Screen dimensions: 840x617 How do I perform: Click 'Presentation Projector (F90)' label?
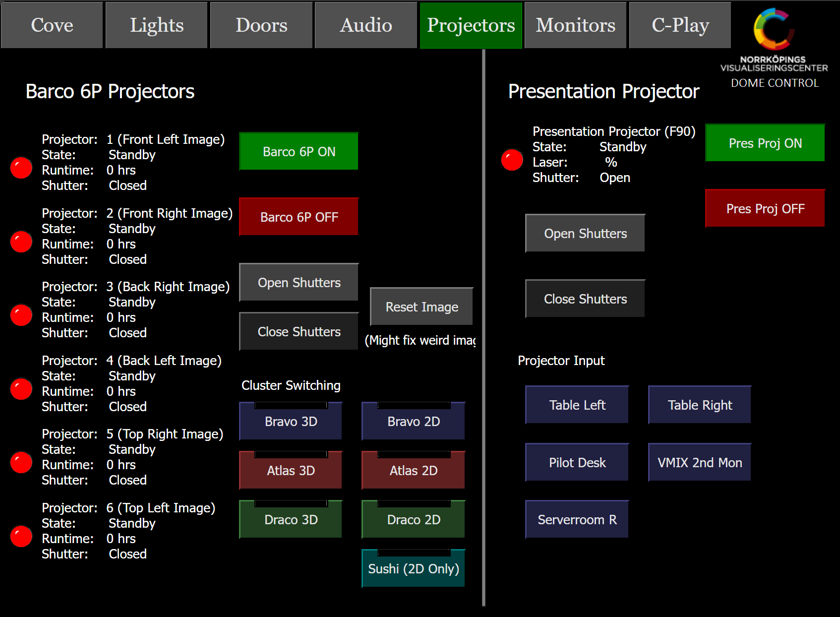(614, 131)
